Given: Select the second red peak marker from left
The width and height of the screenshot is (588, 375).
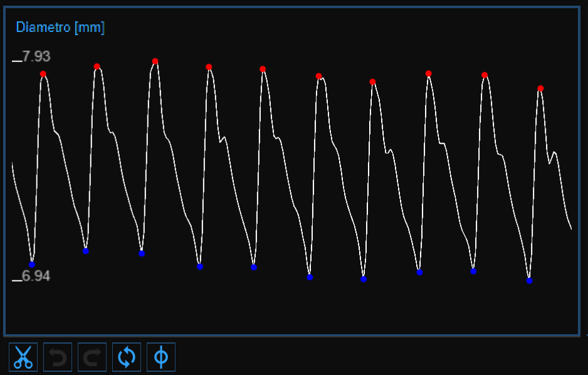Looking at the screenshot, I should coord(97,66).
